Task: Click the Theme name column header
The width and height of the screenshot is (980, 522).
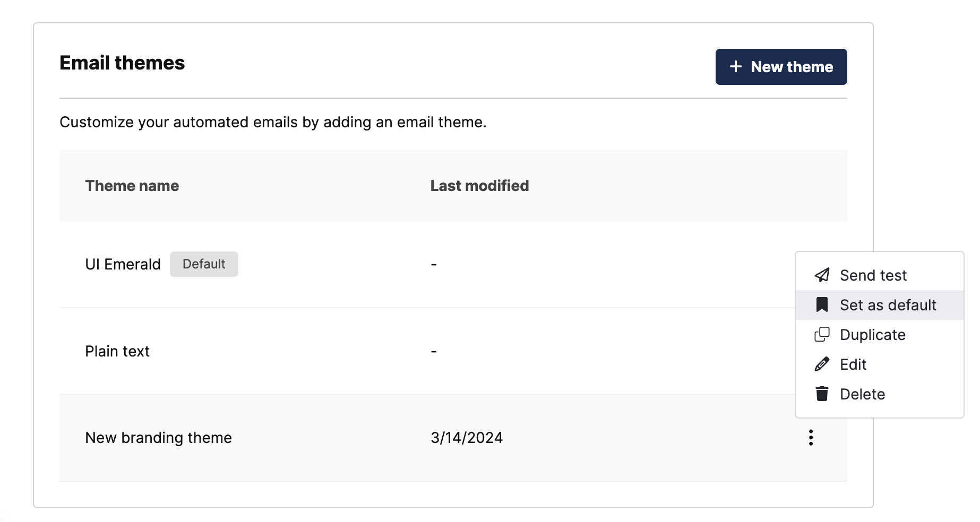Action: pos(132,186)
